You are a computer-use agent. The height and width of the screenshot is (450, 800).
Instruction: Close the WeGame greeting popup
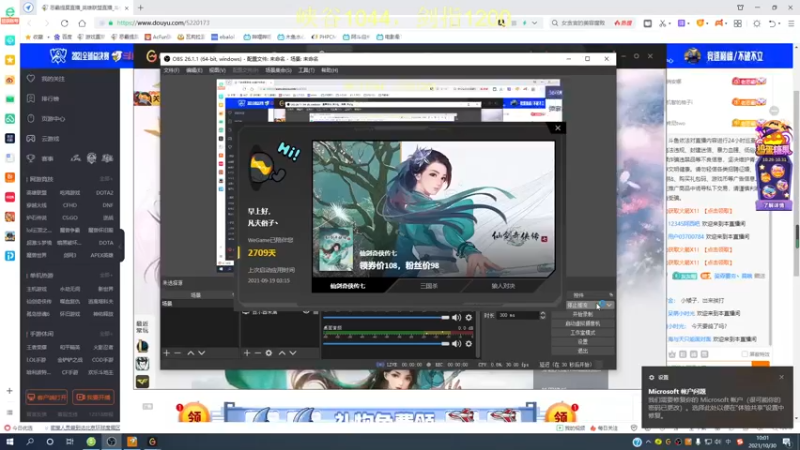(x=558, y=128)
